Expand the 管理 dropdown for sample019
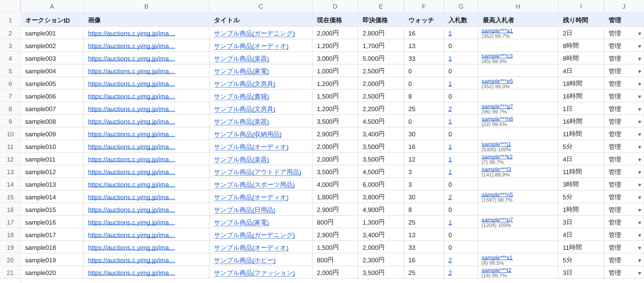The width and height of the screenshot is (644, 283). click(x=639, y=261)
